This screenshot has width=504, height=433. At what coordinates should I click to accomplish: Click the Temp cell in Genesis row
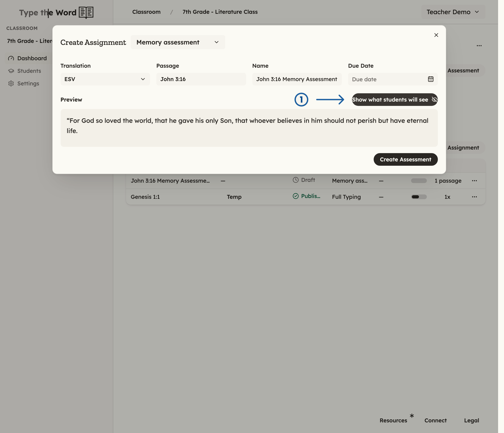234,197
